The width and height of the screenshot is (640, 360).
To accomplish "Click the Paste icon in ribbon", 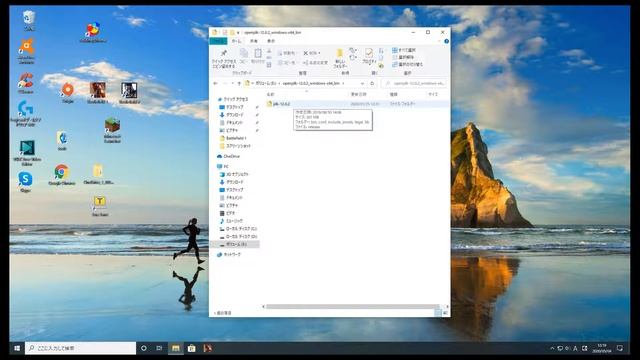I will click(x=258, y=56).
